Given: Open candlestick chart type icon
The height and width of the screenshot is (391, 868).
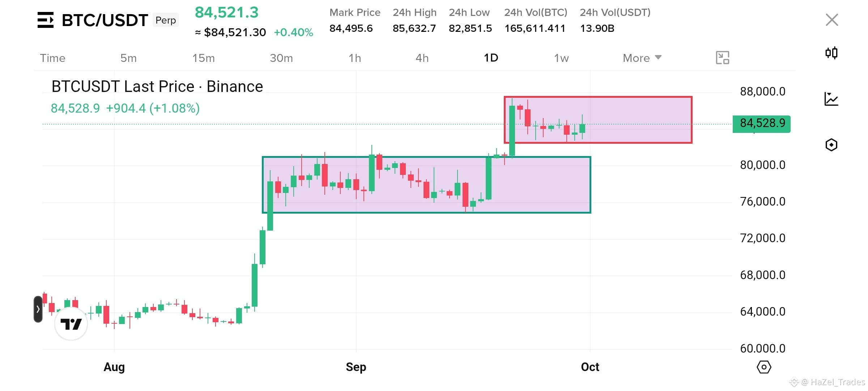Looking at the screenshot, I should tap(831, 53).
